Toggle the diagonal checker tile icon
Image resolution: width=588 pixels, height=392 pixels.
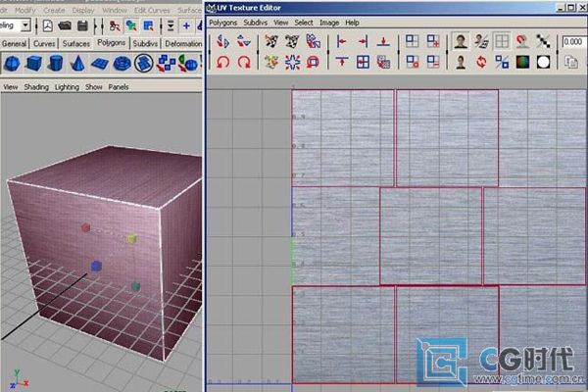[x=543, y=41]
